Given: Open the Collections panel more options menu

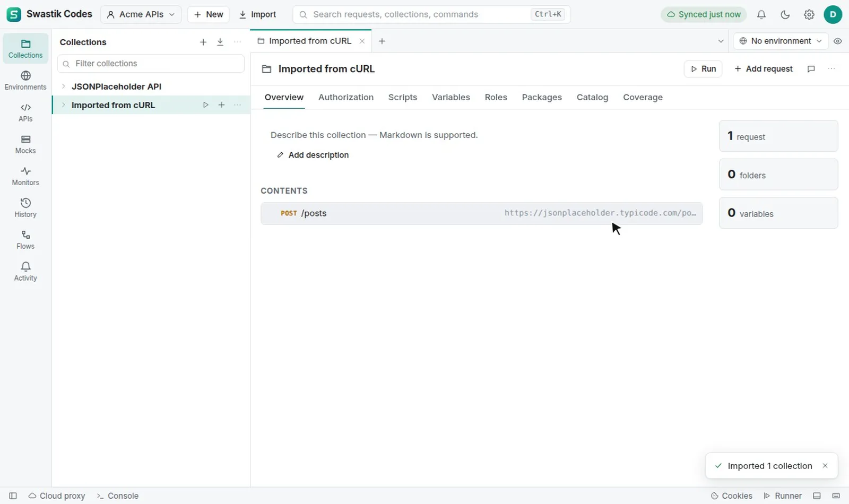Looking at the screenshot, I should click(237, 42).
